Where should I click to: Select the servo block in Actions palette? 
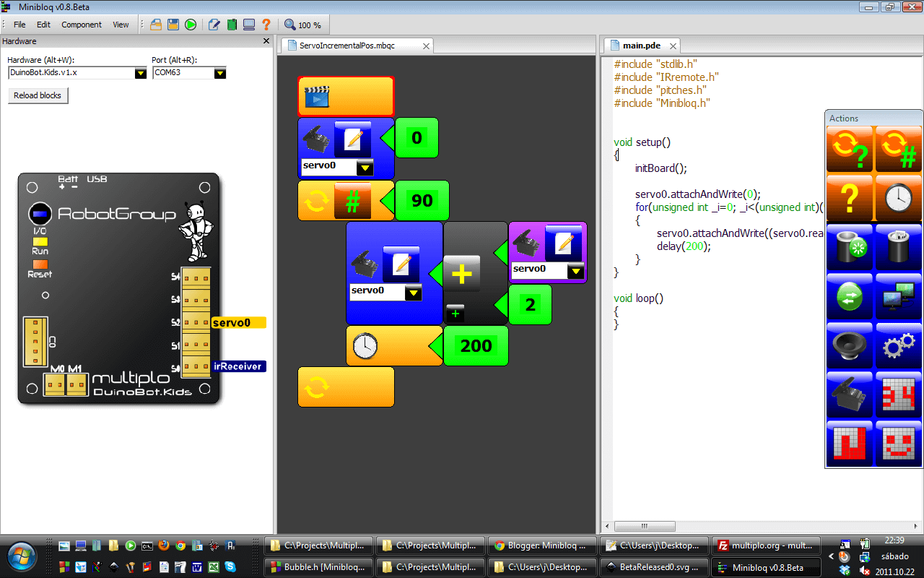pyautogui.click(x=850, y=394)
